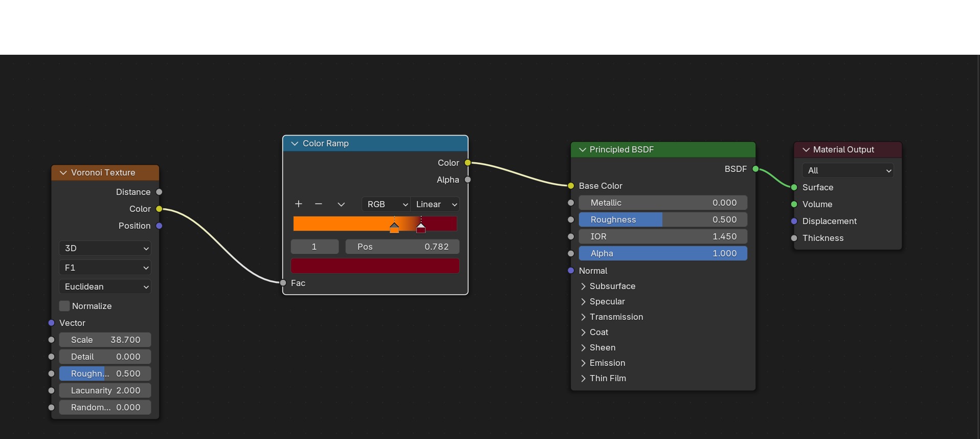Click the Color Ramp gradient bar
The width and height of the screenshot is (980, 439).
click(375, 224)
